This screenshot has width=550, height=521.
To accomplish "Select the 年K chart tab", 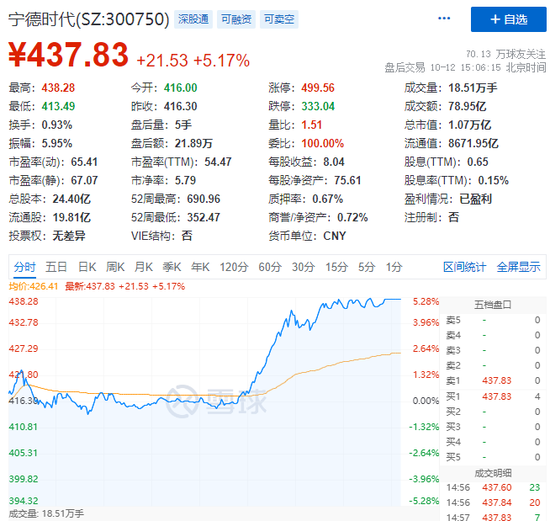I will (200, 267).
